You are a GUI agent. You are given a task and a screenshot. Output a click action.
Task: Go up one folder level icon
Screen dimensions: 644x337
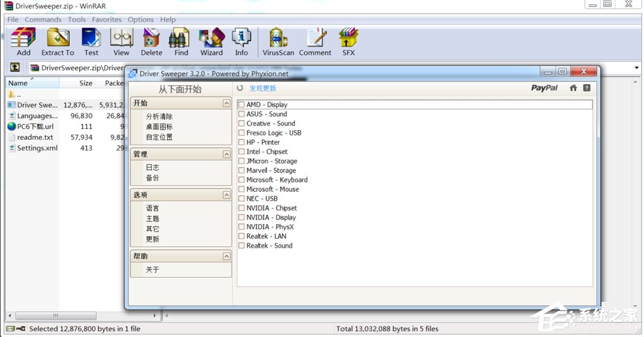pos(14,68)
